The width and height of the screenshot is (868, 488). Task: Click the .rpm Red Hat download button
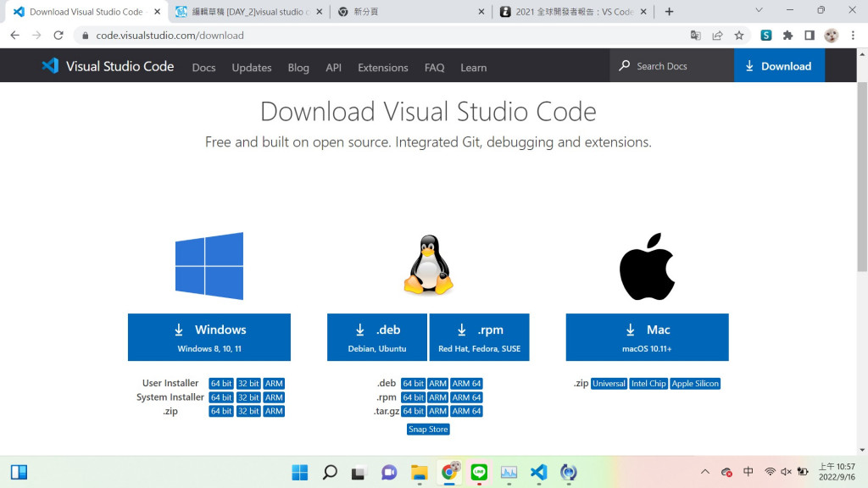480,337
